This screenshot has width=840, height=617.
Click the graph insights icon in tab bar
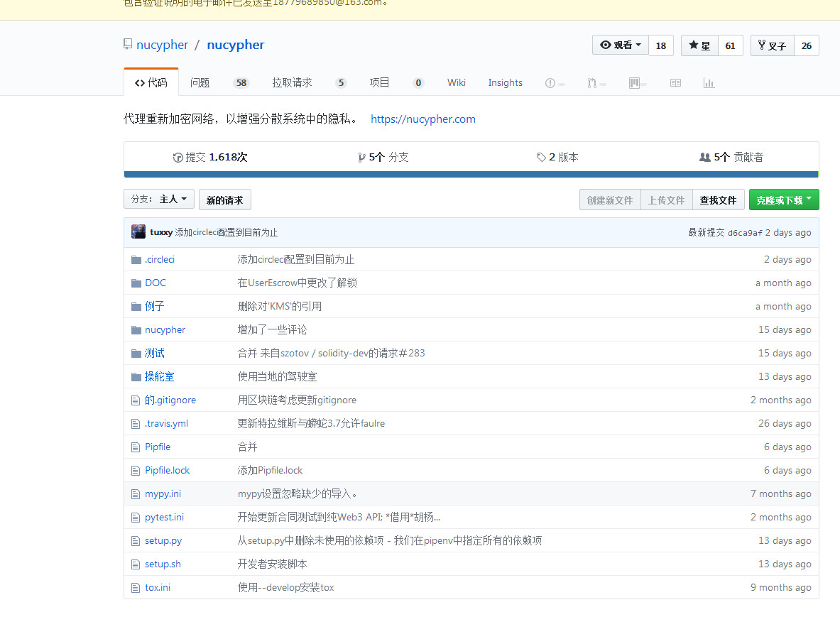pos(709,83)
